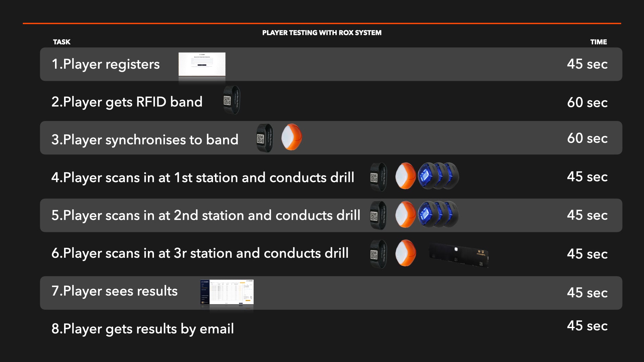Click the RFID band icon in row 2
Viewport: 644px width, 362px height.
click(x=231, y=100)
